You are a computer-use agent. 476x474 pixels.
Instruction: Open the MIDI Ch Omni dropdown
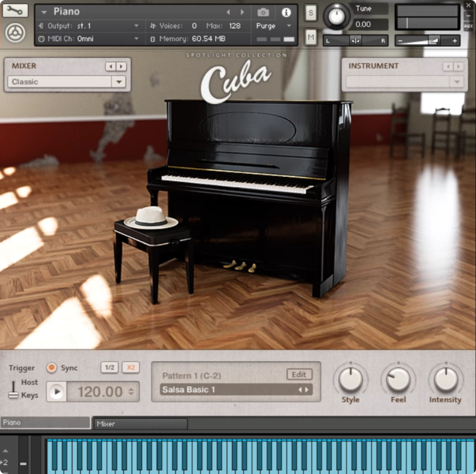136,39
